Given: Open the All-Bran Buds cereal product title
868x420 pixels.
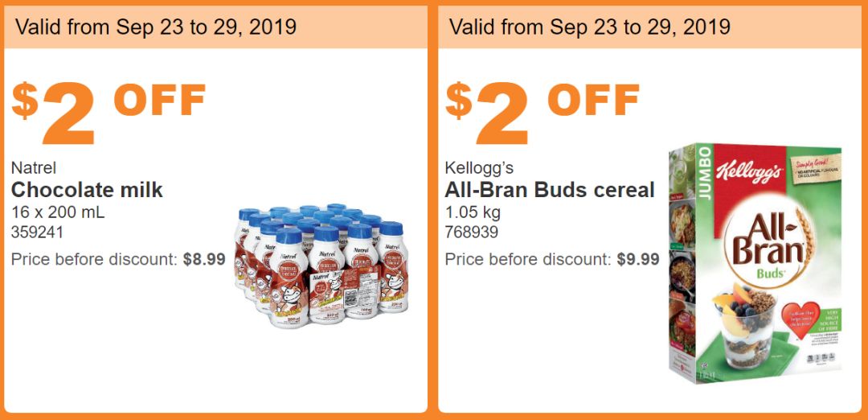Looking at the screenshot, I should tap(550, 190).
